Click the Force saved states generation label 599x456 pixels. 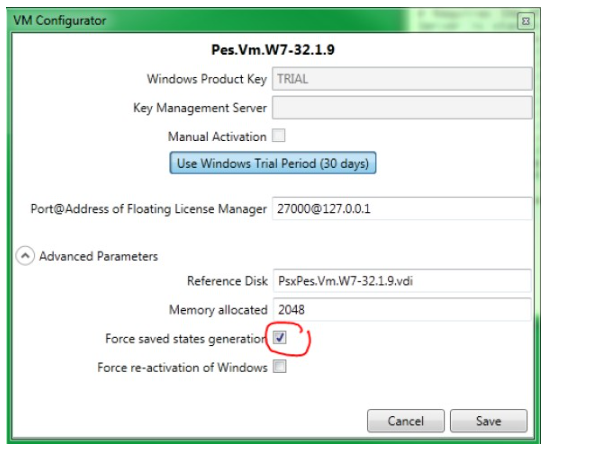(x=185, y=339)
